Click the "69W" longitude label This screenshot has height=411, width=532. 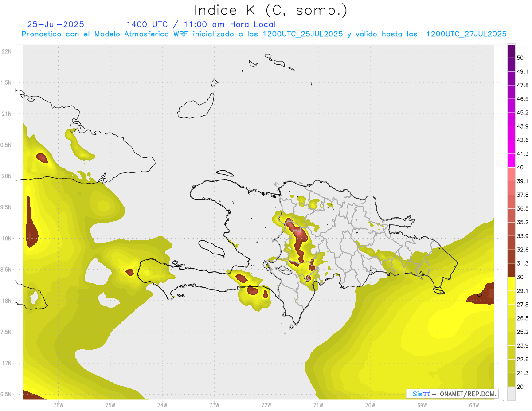[422, 405]
